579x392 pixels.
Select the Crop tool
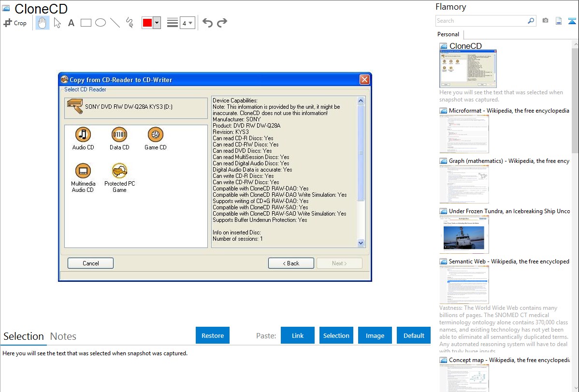pyautogui.click(x=15, y=23)
